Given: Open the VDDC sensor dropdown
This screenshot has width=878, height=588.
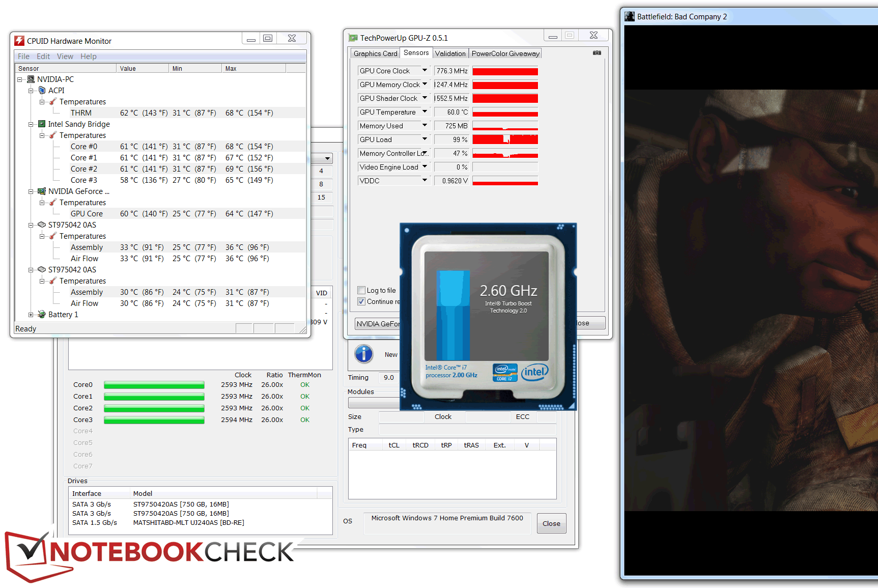Looking at the screenshot, I should (x=424, y=181).
